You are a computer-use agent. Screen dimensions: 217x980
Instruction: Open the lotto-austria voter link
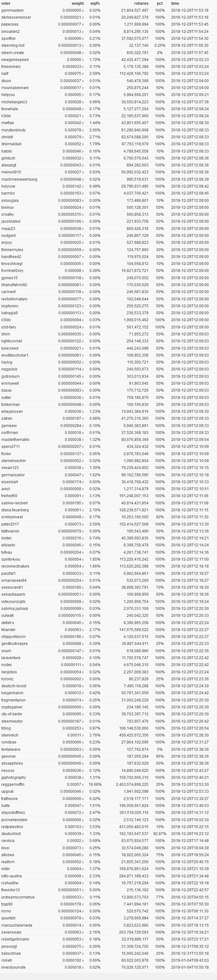(x=11, y=876)
